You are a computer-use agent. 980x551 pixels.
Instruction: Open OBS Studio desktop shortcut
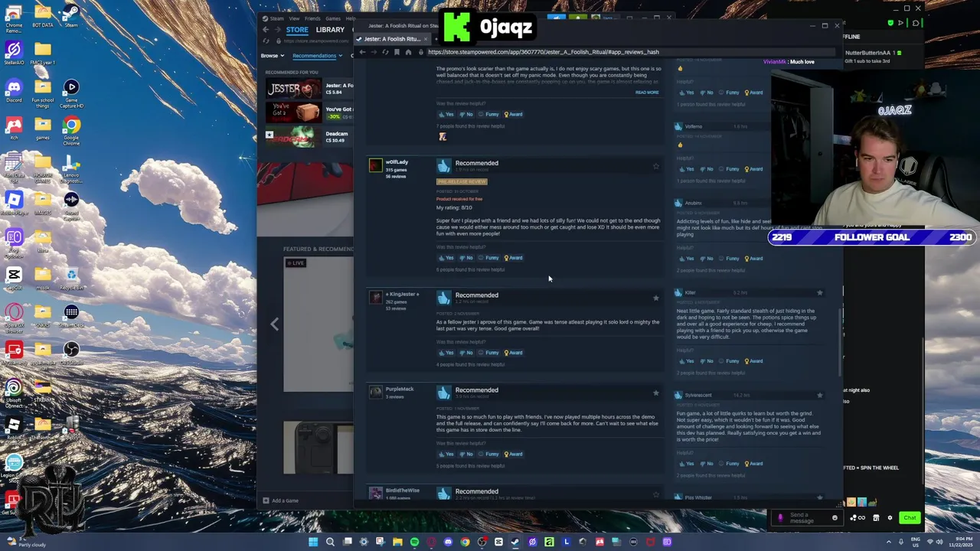(71, 353)
